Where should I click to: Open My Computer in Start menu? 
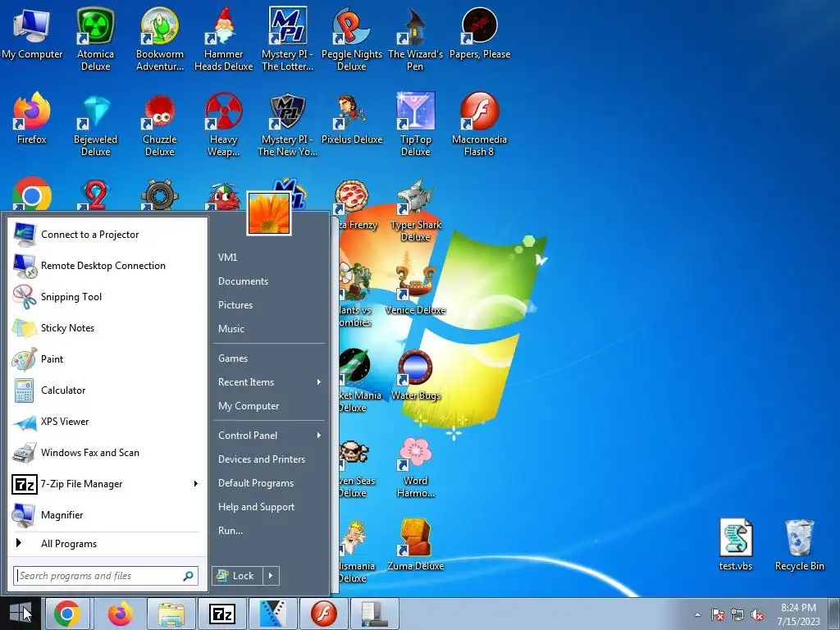pyautogui.click(x=270, y=406)
